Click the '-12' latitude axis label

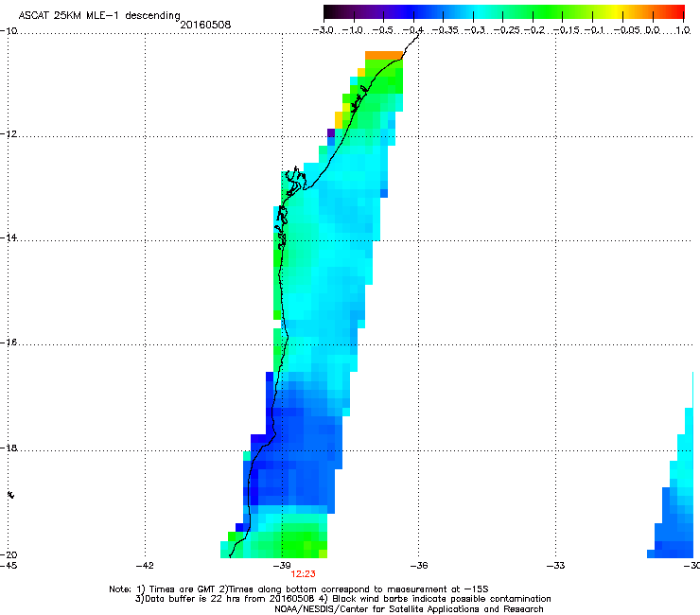pyautogui.click(x=9, y=134)
